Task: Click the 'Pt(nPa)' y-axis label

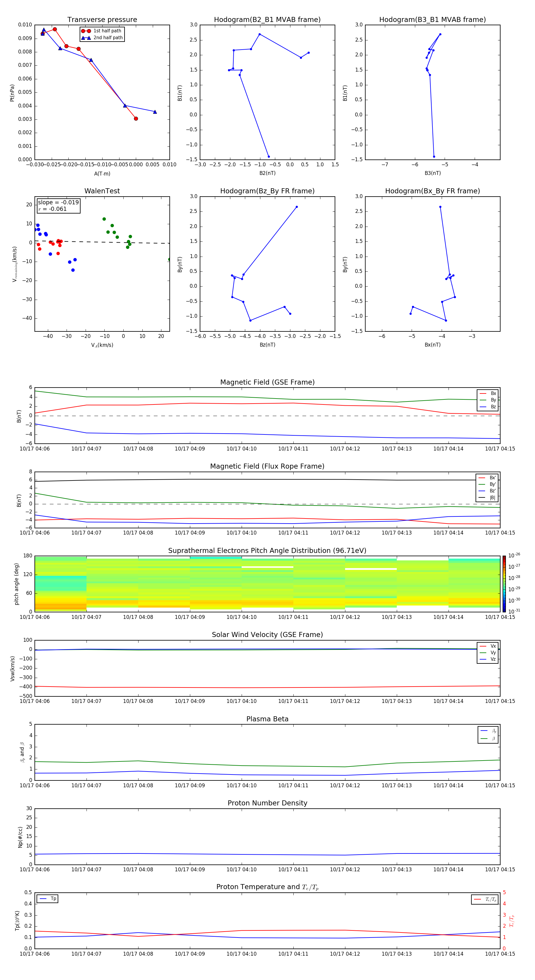Action: [12, 93]
